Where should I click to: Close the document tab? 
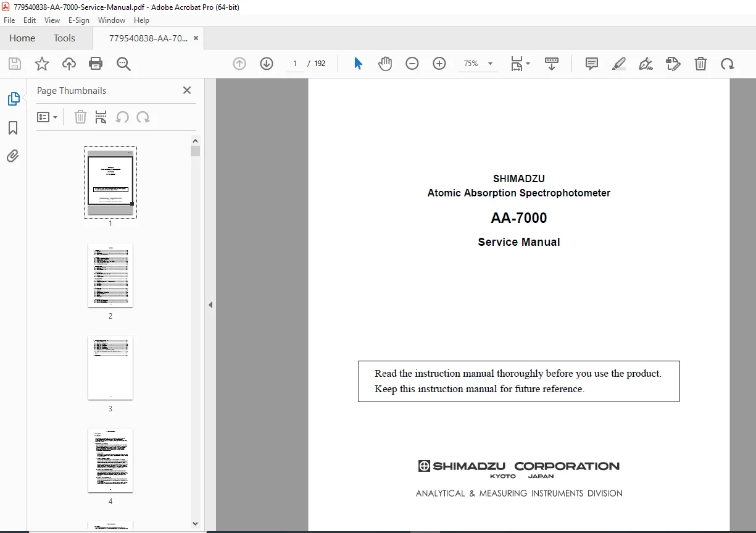(x=196, y=38)
